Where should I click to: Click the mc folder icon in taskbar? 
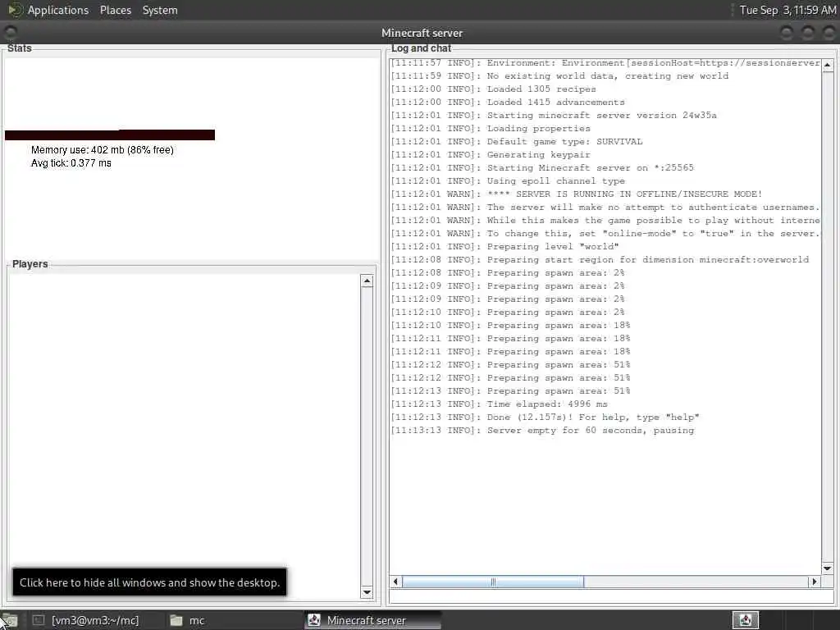tap(176, 620)
